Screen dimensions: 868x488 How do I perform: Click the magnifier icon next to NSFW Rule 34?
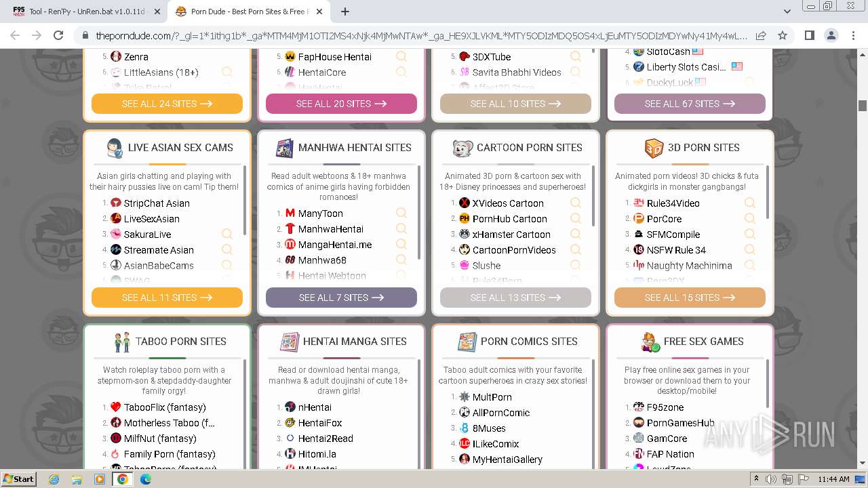point(750,249)
